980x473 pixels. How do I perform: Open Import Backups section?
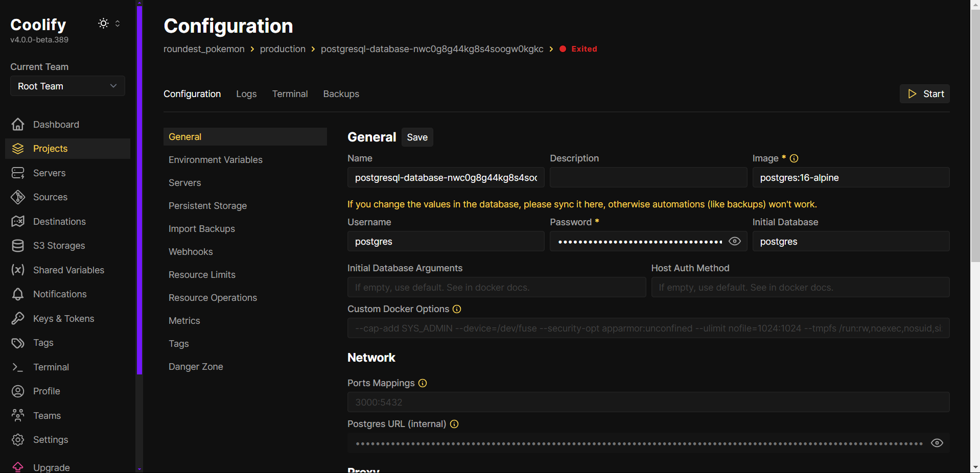click(245, 229)
